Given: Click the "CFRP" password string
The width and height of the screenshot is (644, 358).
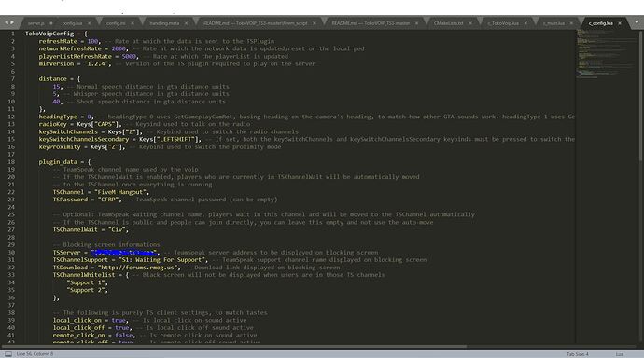Looking at the screenshot, I should [109, 200].
